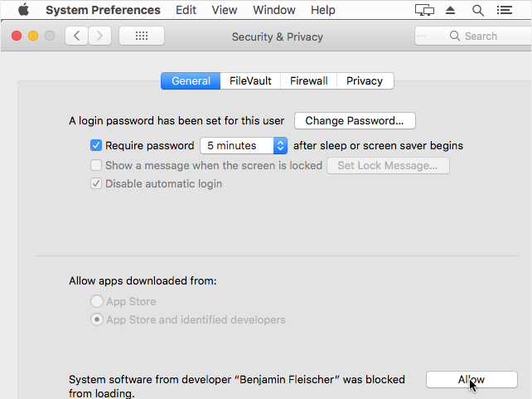Select the App Store radio button
Viewport: 532px width, 399px height.
click(x=97, y=301)
